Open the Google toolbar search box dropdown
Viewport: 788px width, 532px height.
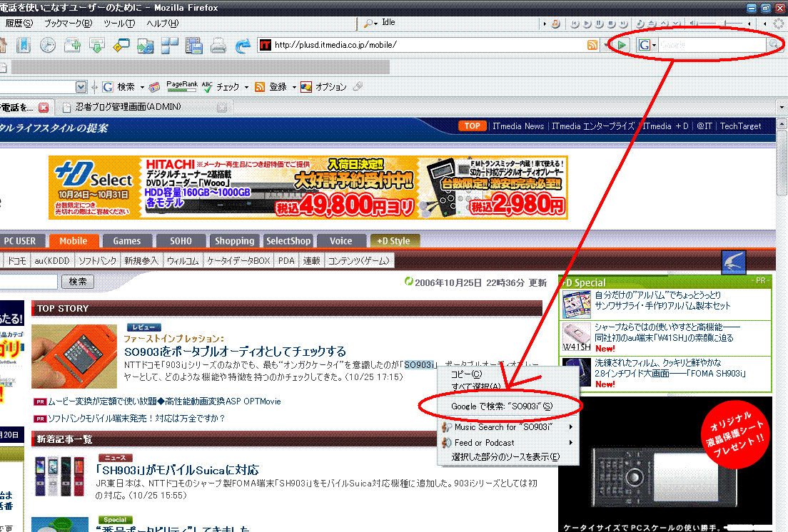81,87
